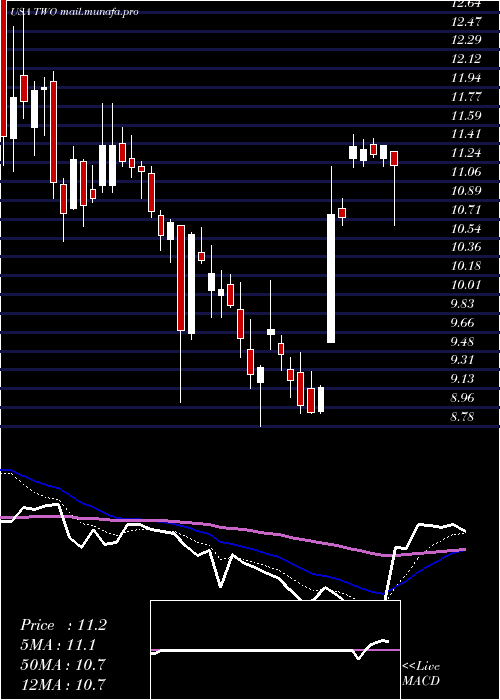Screen dimensions: 500x700
Task: Click the 11.06 price axis label
Action: (x=466, y=171)
